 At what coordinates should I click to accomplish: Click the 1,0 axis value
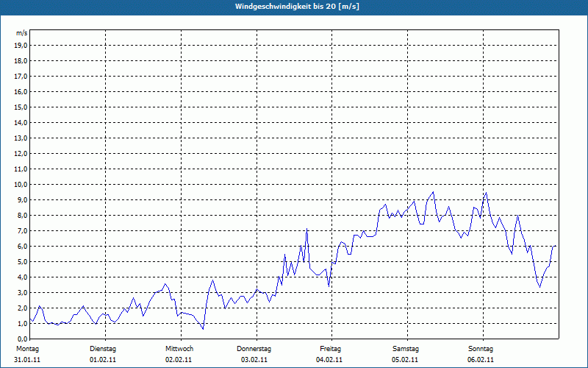[x=22, y=323]
